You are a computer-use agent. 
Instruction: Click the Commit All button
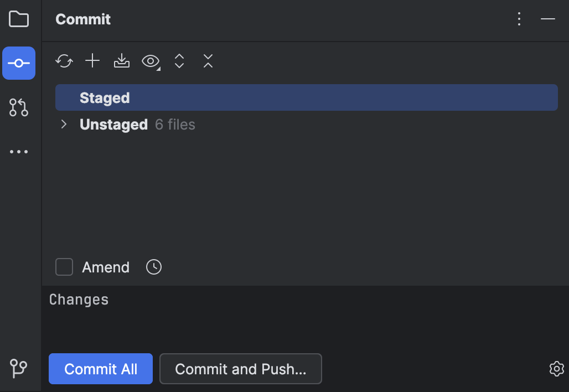[100, 369]
